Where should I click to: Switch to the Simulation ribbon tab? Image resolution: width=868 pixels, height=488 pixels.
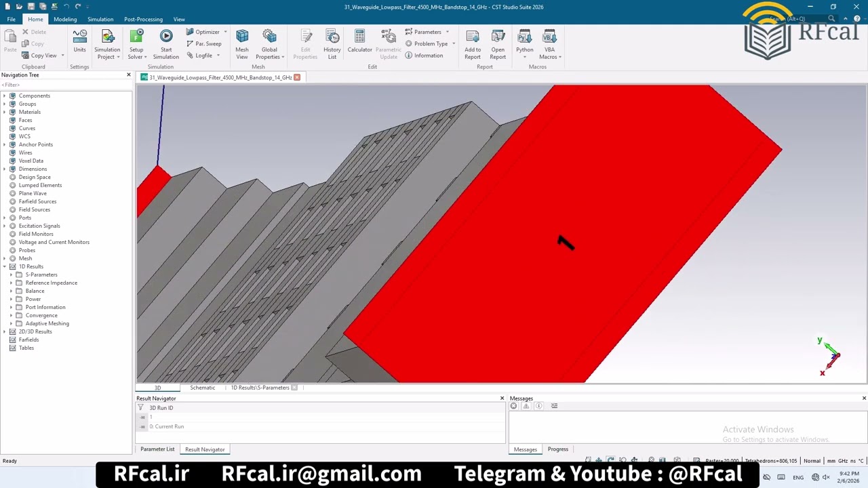click(x=100, y=19)
